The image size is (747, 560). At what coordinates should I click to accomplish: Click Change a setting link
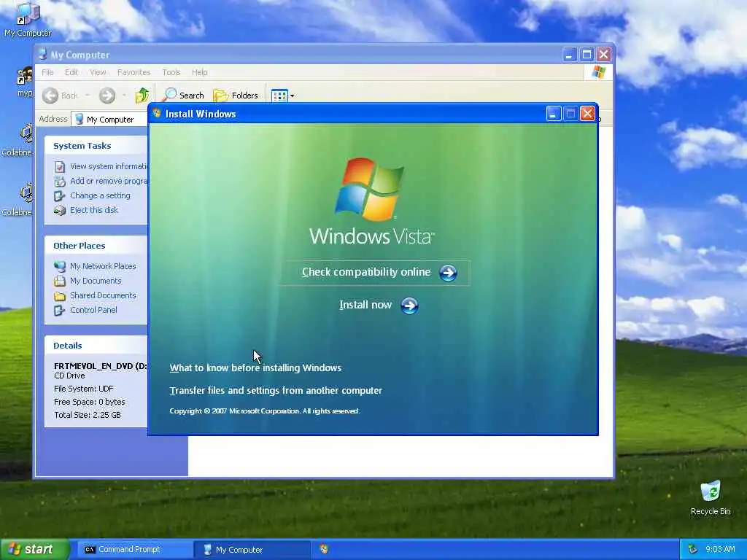[100, 195]
